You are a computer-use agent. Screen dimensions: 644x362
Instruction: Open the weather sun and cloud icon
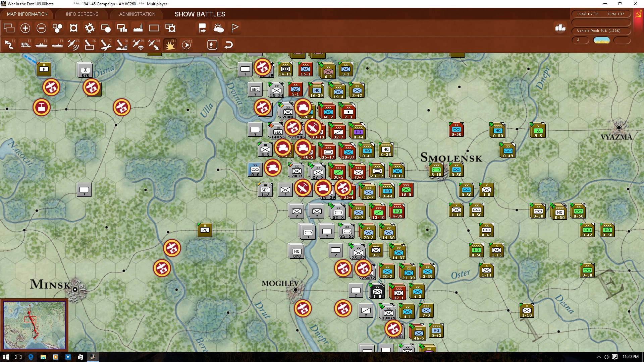[219, 28]
